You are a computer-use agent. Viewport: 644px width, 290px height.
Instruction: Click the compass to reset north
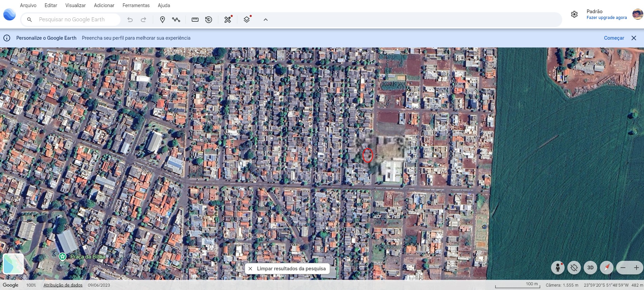tap(607, 268)
